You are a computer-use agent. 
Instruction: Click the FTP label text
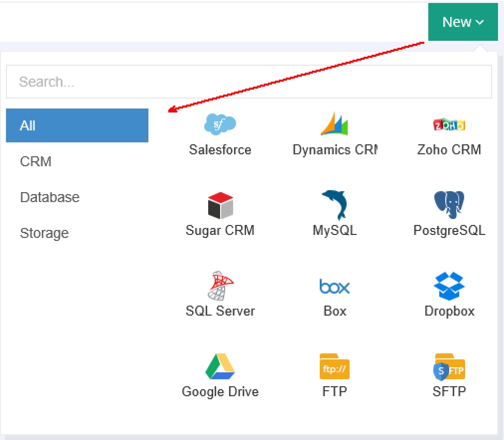pos(335,392)
